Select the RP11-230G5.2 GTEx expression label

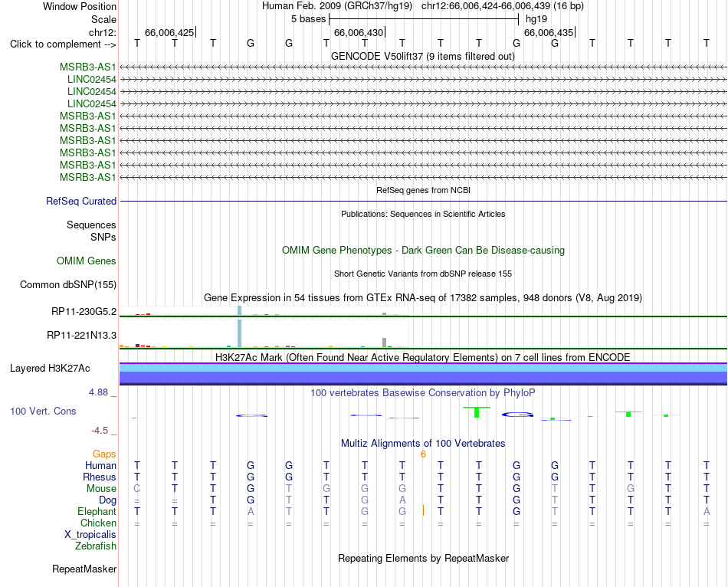tap(84, 312)
